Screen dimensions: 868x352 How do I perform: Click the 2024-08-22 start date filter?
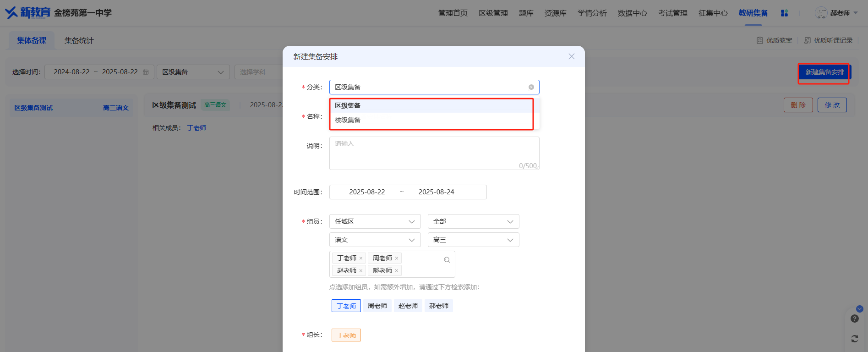(71, 72)
